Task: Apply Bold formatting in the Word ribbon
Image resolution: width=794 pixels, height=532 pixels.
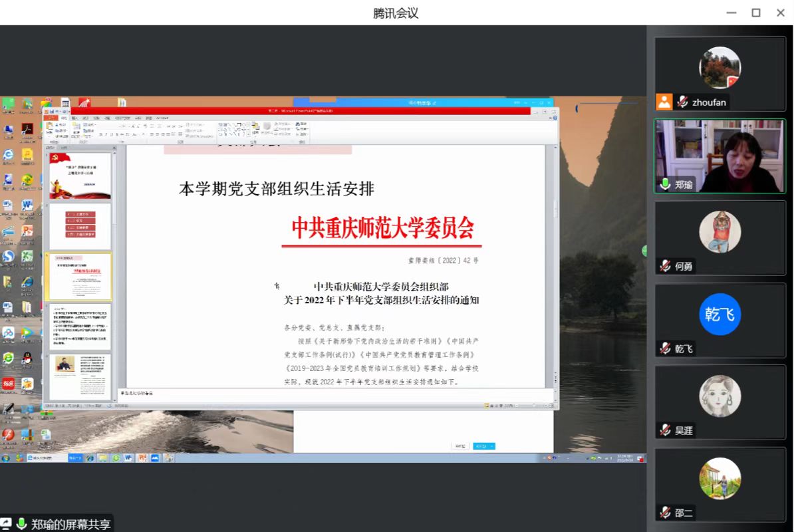Action: (x=101, y=134)
